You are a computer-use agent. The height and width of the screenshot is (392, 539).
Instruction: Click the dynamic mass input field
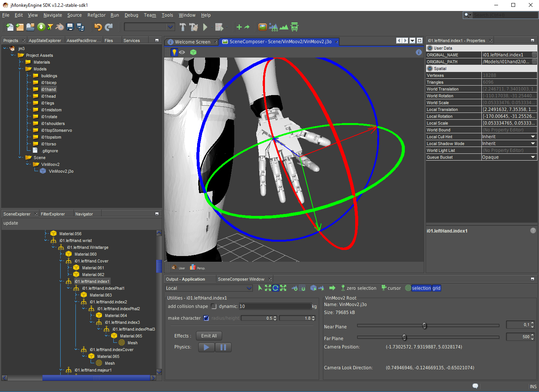click(x=275, y=306)
